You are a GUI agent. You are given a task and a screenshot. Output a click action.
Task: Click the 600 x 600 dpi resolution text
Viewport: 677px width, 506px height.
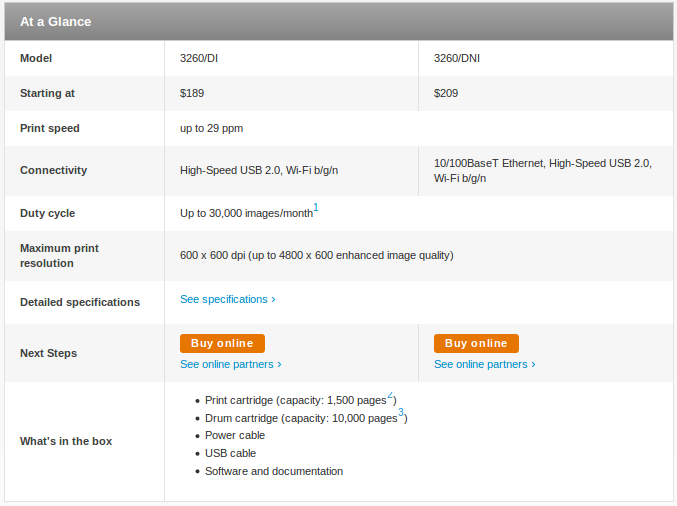coord(316,255)
